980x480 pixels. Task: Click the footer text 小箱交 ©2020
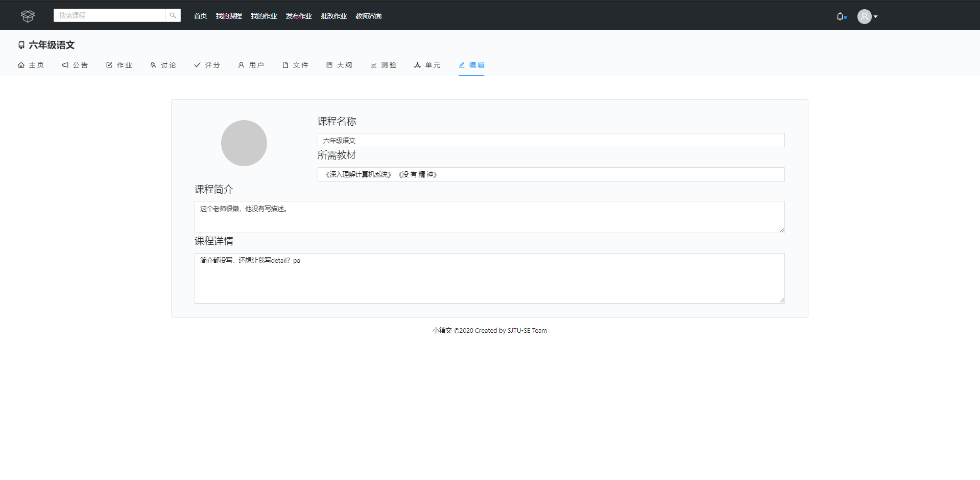tap(452, 331)
